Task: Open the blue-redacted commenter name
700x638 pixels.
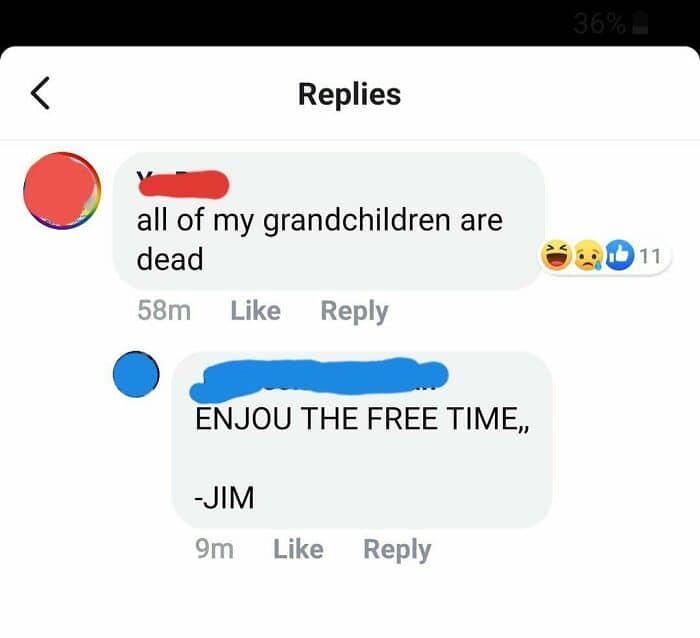Action: click(319, 379)
